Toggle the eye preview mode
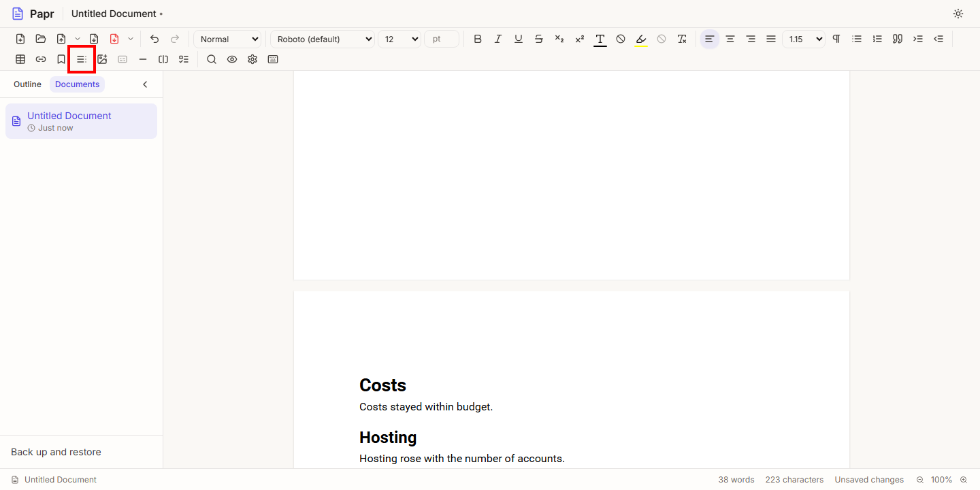Viewport: 980px width, 490px height. 232,59
